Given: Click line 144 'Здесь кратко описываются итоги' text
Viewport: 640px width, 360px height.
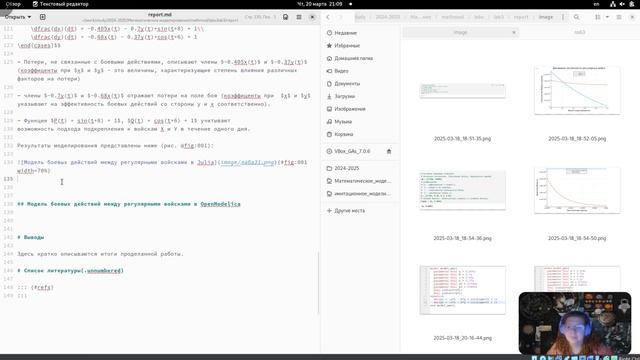Looking at the screenshot, I should click(x=100, y=254).
